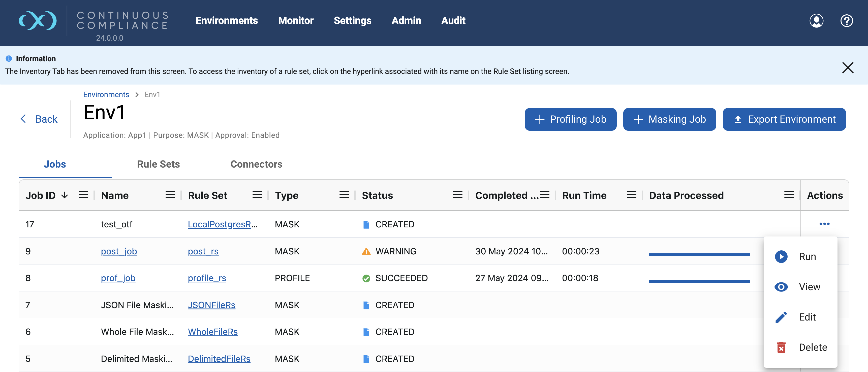The image size is (868, 372).
Task: Dismiss the Information banner
Action: point(848,68)
